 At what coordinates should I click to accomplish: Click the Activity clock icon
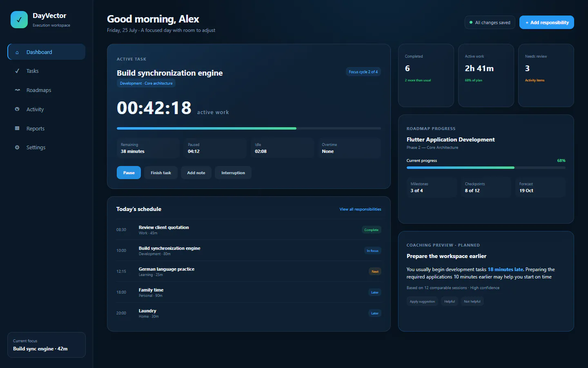[17, 109]
